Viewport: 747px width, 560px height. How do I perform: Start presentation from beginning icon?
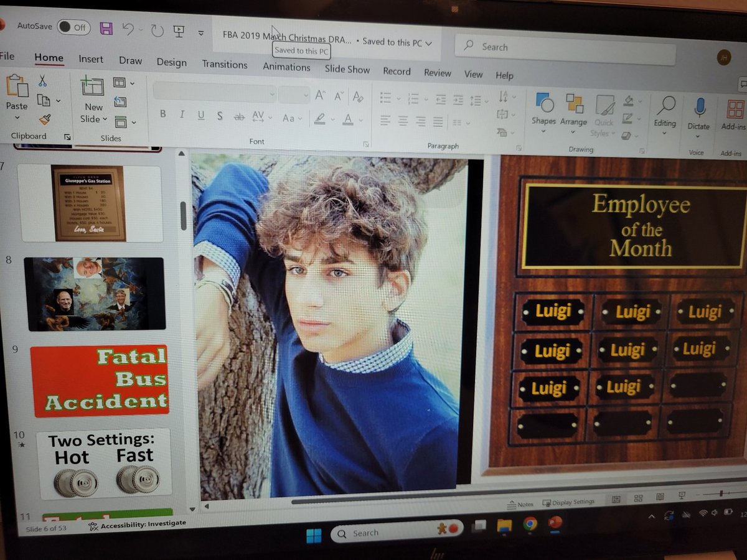pos(179,31)
